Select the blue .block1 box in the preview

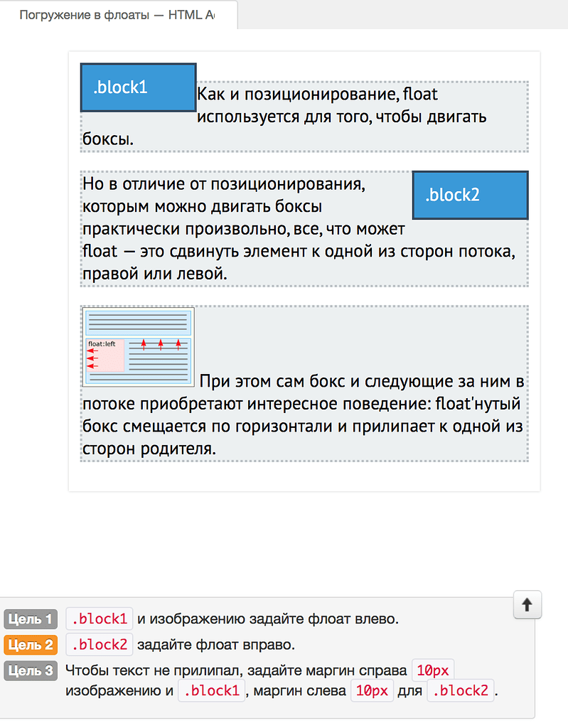(138, 87)
